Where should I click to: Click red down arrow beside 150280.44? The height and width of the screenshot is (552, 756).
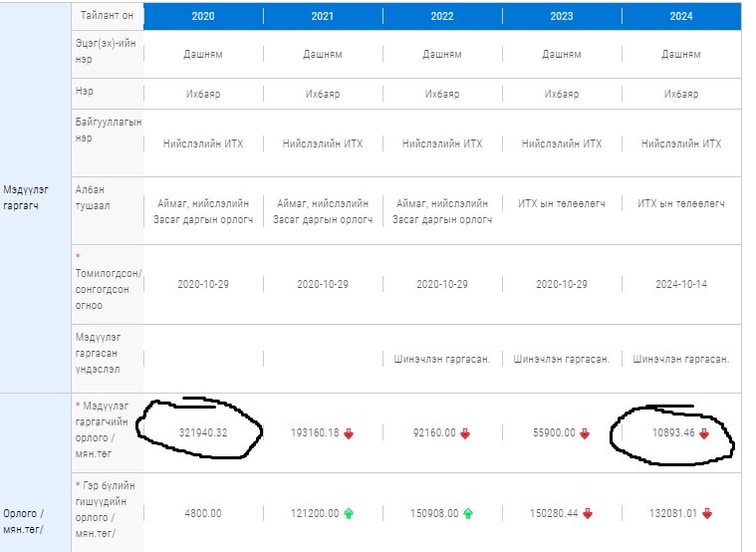tap(588, 513)
